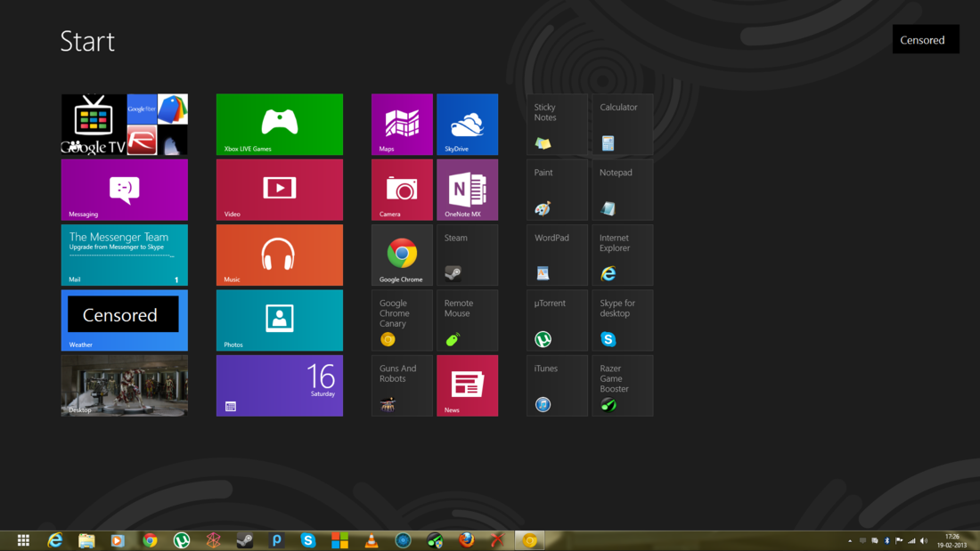Viewport: 980px width, 551px height.
Task: Open Skype for desktop tile
Action: (622, 320)
